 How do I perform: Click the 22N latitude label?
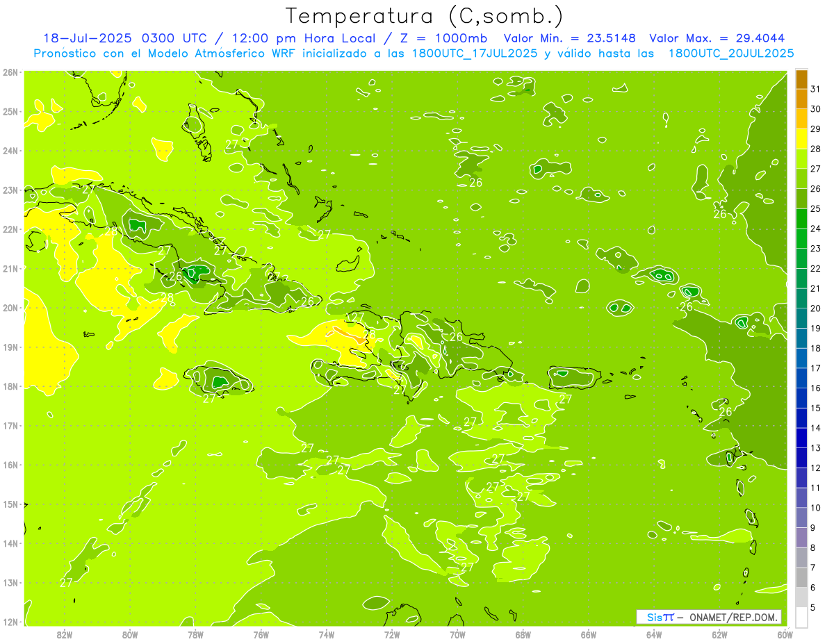[10, 229]
